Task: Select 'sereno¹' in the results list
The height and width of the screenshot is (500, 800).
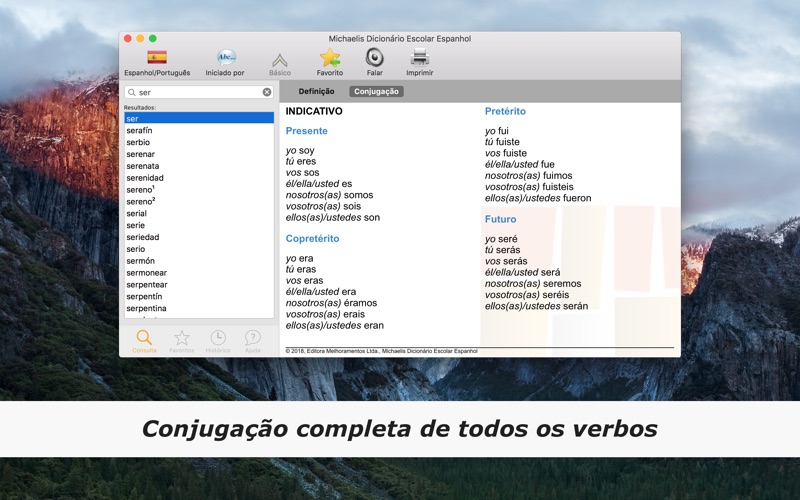Action: [199, 189]
